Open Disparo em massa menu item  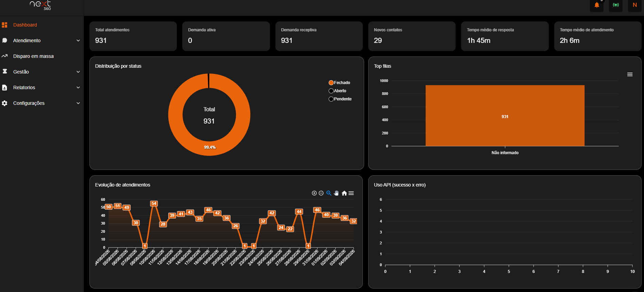[42, 56]
